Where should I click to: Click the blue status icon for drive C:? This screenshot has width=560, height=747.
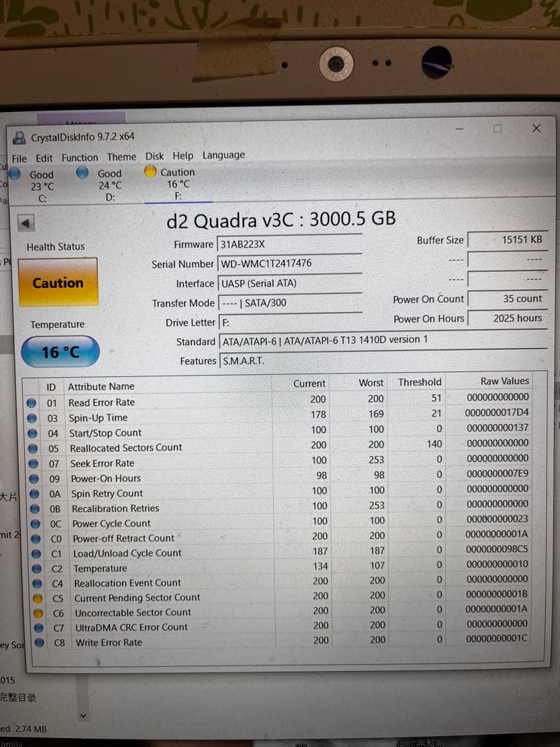tap(15, 174)
